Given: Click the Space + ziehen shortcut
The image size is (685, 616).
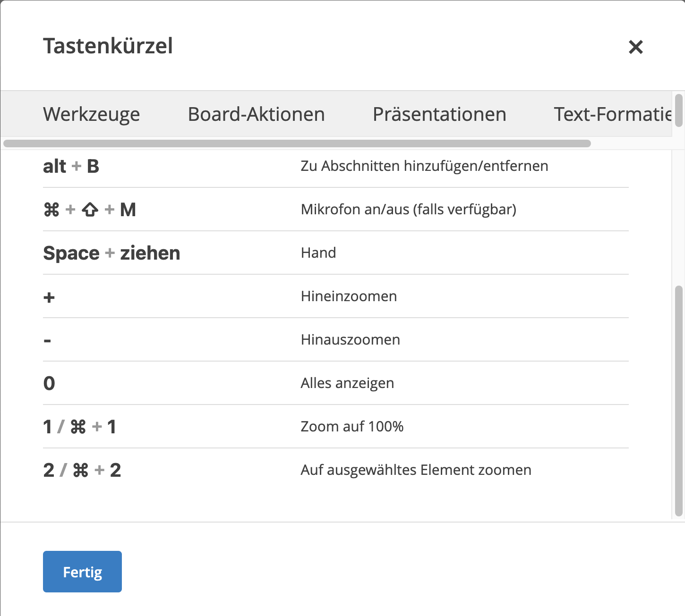Looking at the screenshot, I should point(111,253).
